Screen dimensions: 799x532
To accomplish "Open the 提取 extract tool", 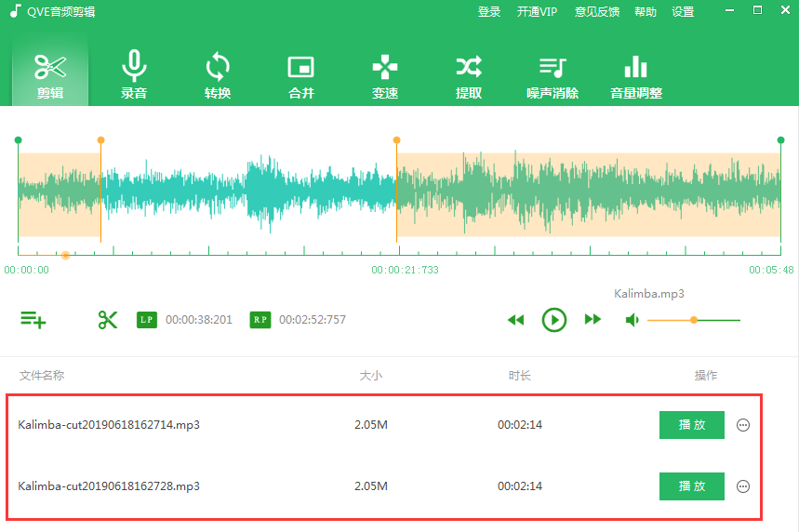I will point(469,74).
